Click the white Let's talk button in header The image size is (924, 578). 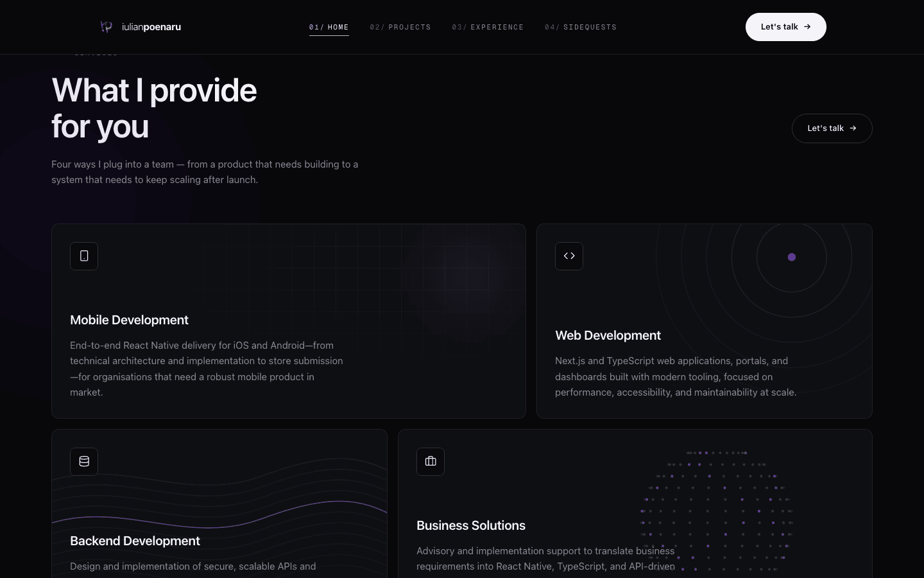click(786, 27)
